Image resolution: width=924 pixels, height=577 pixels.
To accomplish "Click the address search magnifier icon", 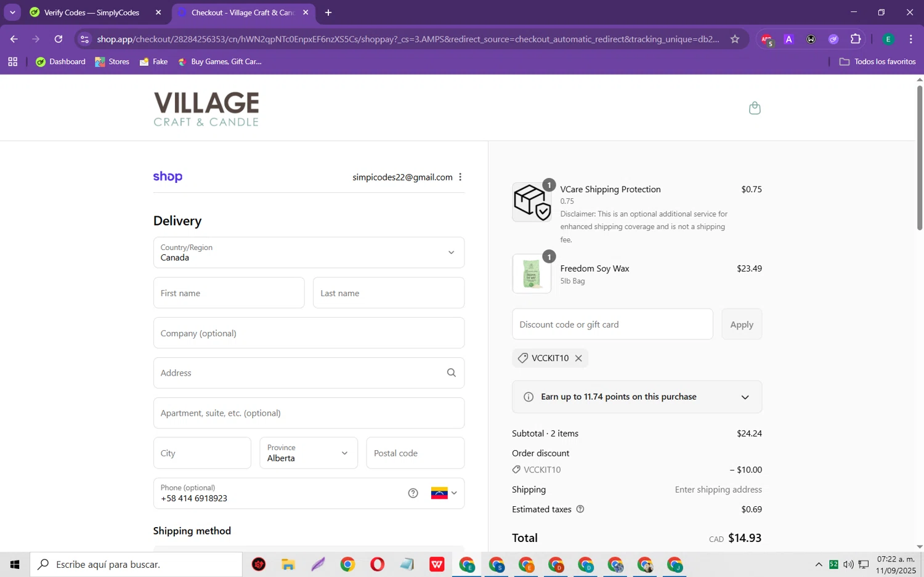I will click(x=452, y=373).
